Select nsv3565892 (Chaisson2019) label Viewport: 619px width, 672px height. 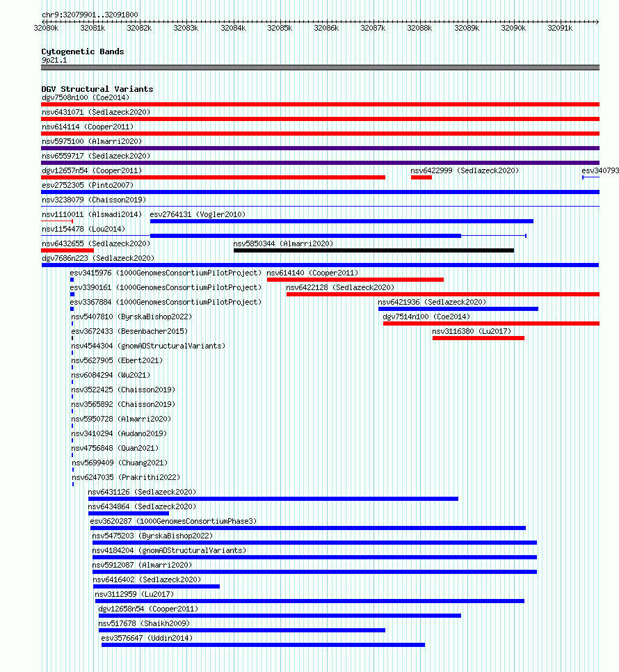click(x=123, y=404)
